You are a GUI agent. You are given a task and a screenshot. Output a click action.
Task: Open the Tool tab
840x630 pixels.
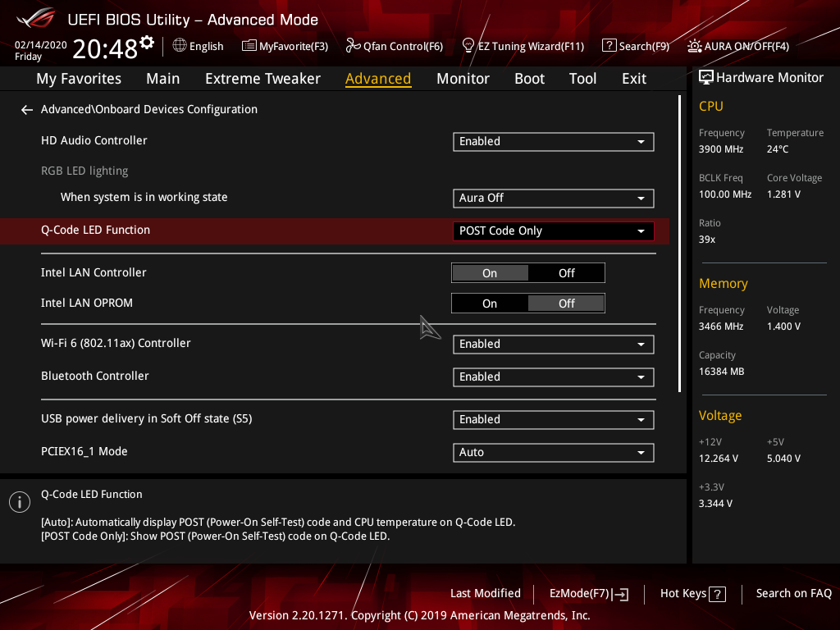(582, 79)
